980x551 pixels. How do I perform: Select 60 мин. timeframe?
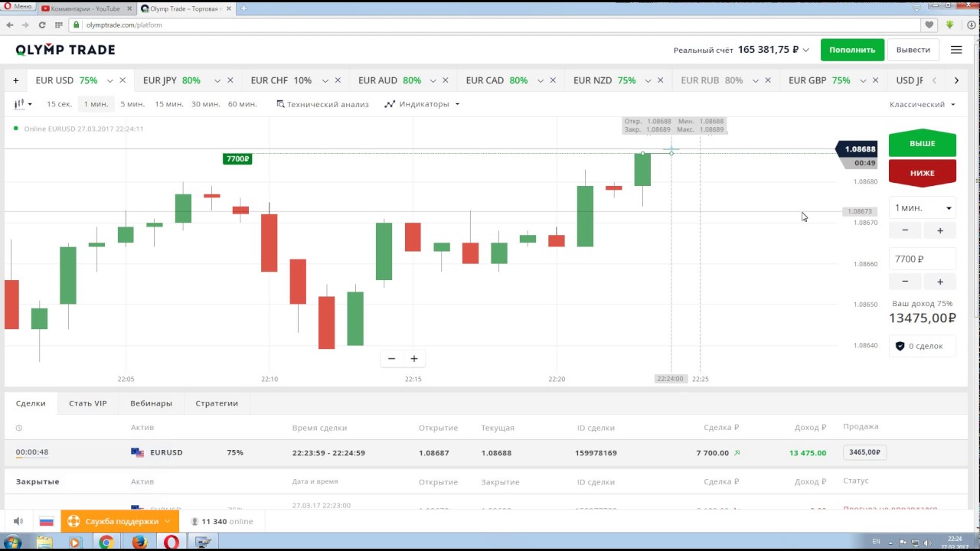pos(242,104)
